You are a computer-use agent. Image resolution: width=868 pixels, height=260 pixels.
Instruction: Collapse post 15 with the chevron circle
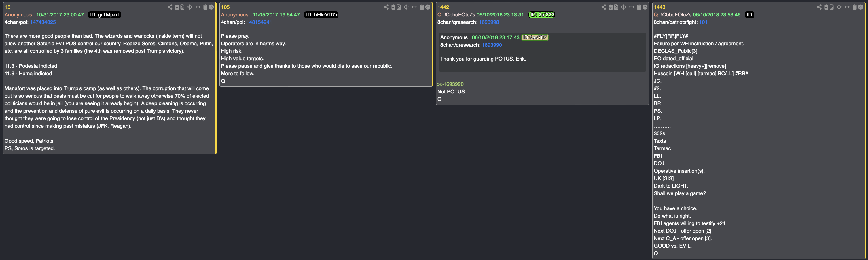pos(211,7)
